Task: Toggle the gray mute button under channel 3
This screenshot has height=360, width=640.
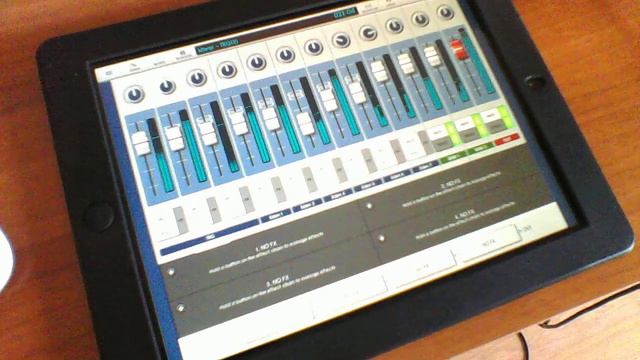Action: tap(246, 199)
